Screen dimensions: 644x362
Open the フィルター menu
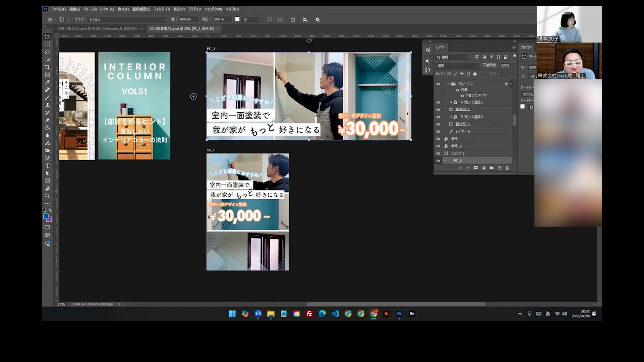161,9
